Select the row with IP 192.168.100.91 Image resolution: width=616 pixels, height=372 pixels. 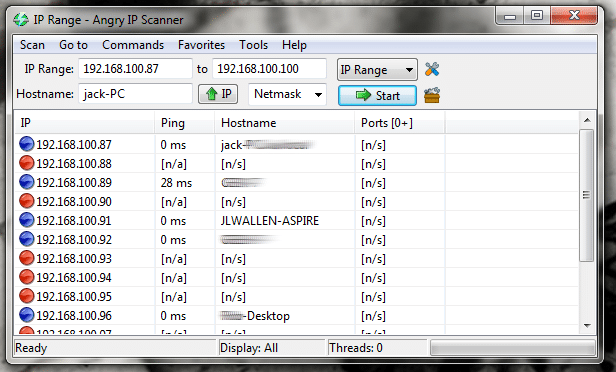click(x=296, y=220)
